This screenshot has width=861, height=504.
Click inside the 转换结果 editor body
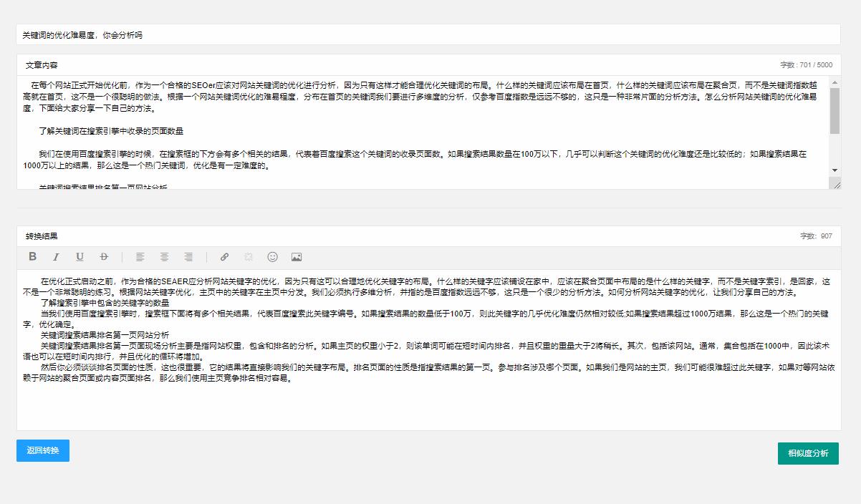428,349
